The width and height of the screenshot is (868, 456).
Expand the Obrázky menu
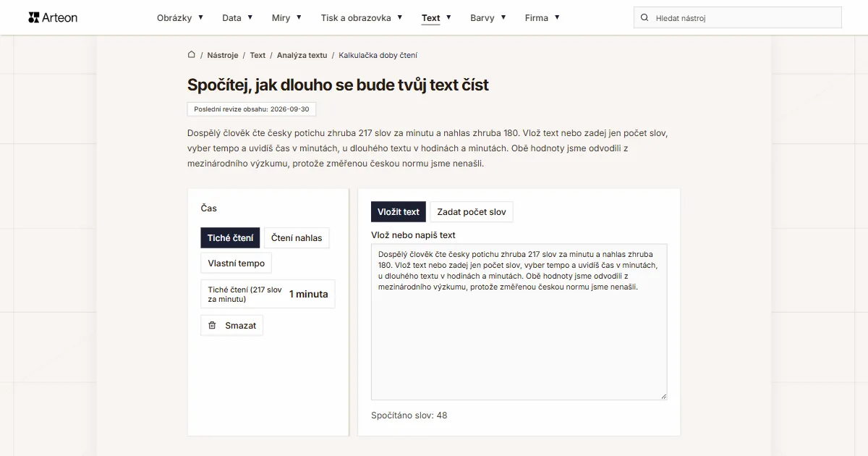tap(180, 17)
